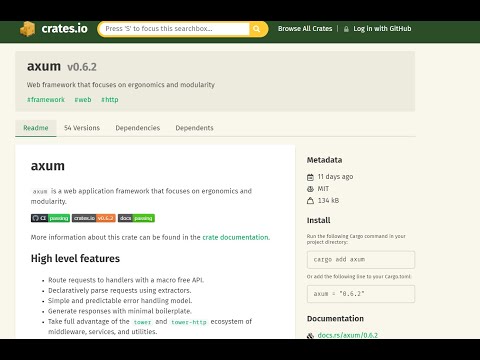Click the yellow search magnifier button

pyautogui.click(x=257, y=29)
